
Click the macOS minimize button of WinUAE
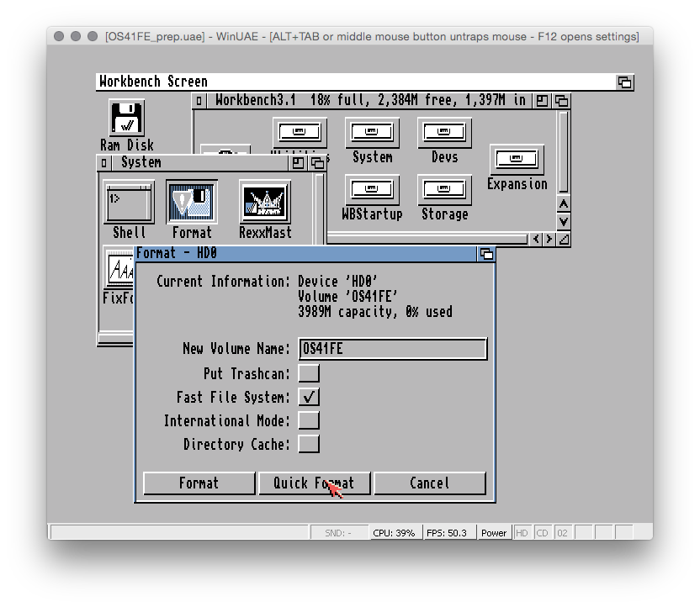point(76,36)
